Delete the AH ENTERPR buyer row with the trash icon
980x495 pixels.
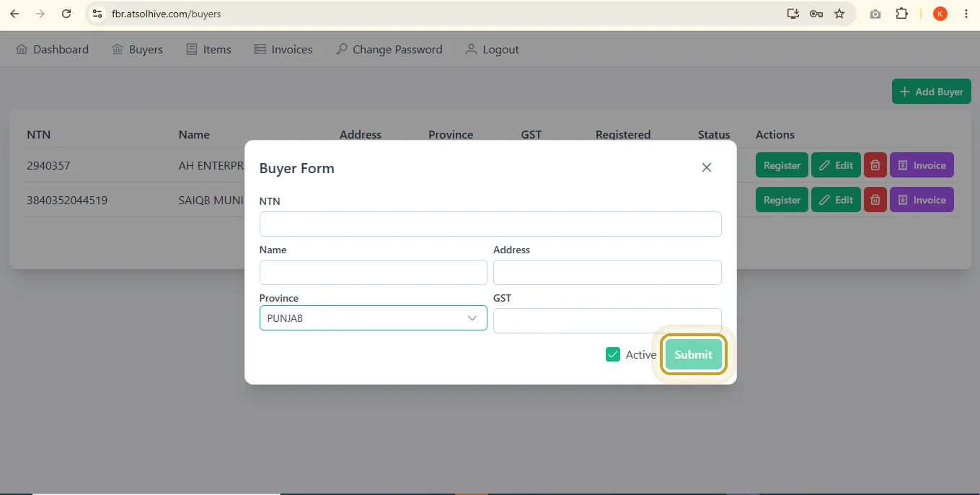875,165
